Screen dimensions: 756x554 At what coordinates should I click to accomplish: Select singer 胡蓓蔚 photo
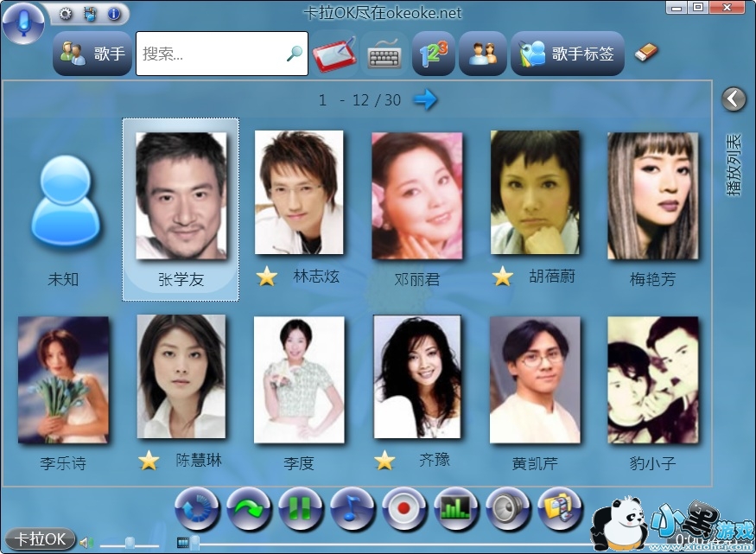[535, 193]
